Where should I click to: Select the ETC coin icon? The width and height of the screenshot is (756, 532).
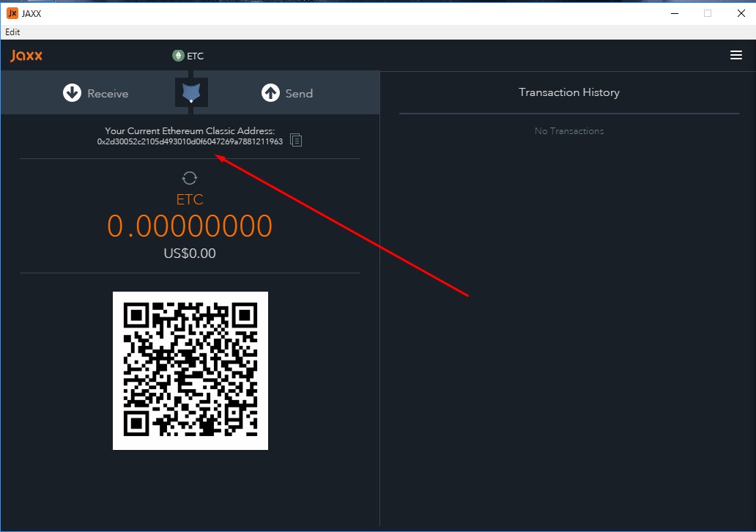coord(179,56)
